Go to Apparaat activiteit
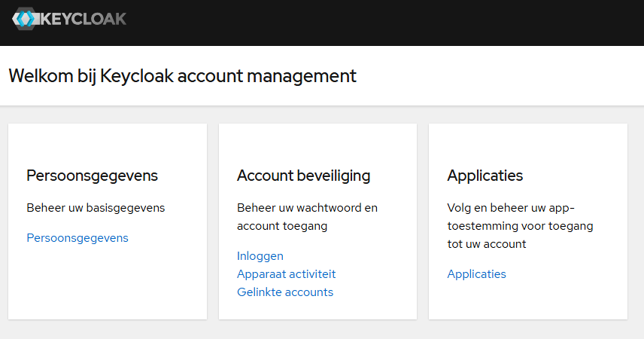 [287, 274]
